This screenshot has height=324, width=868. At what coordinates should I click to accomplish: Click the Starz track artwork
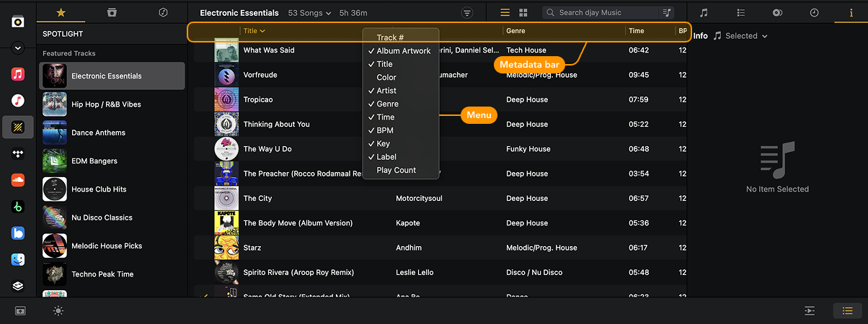click(x=226, y=248)
